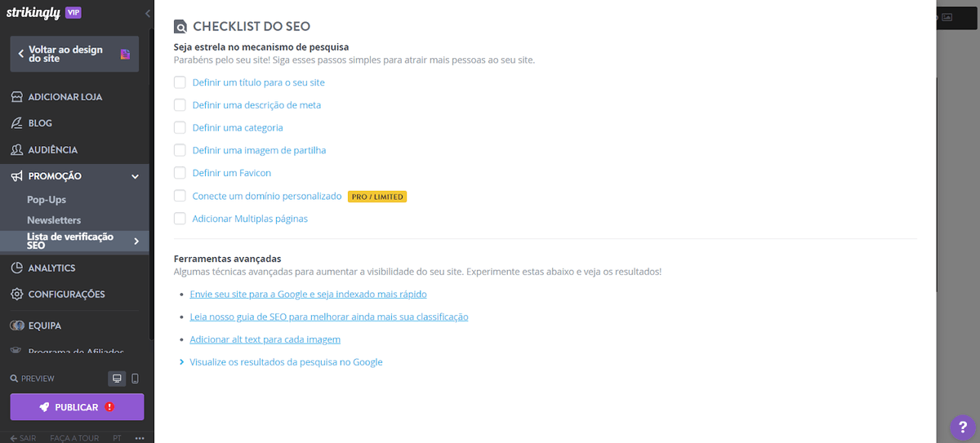Click the purple template icon in Voltar button

(125, 54)
